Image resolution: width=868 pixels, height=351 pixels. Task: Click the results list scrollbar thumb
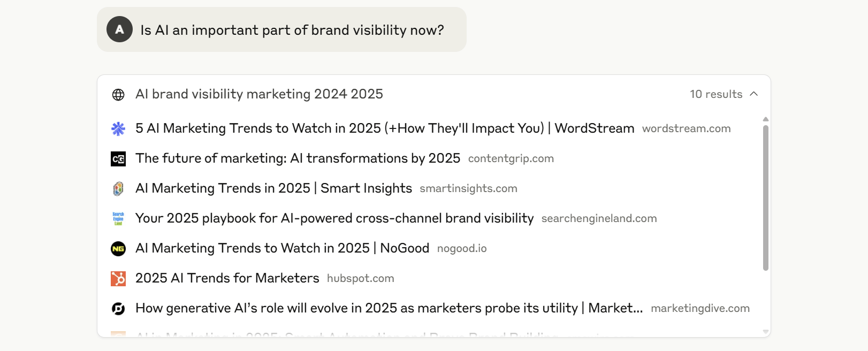[x=765, y=198]
